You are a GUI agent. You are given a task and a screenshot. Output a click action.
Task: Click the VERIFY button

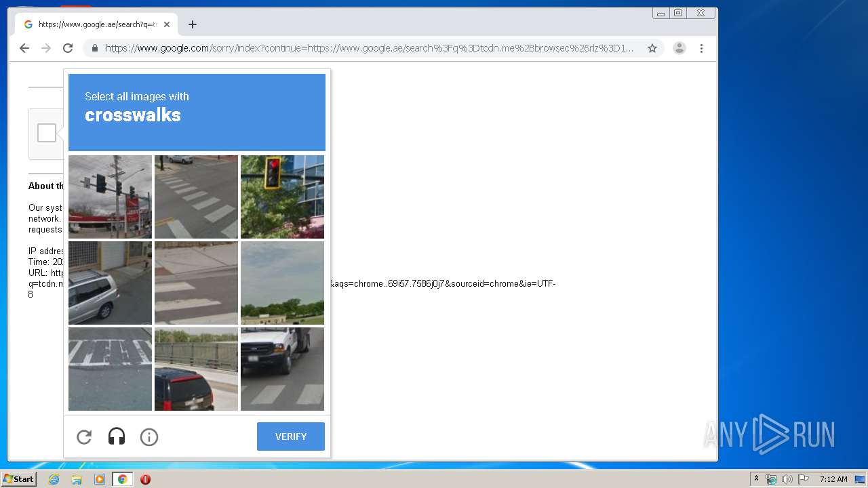[x=291, y=436]
